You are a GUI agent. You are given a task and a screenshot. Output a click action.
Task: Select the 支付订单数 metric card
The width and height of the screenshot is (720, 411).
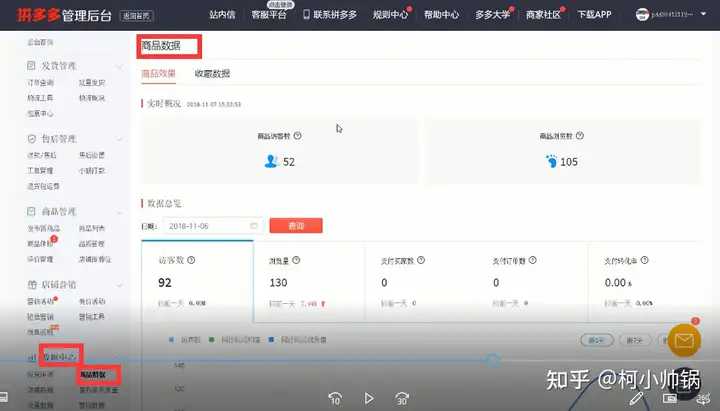532,281
